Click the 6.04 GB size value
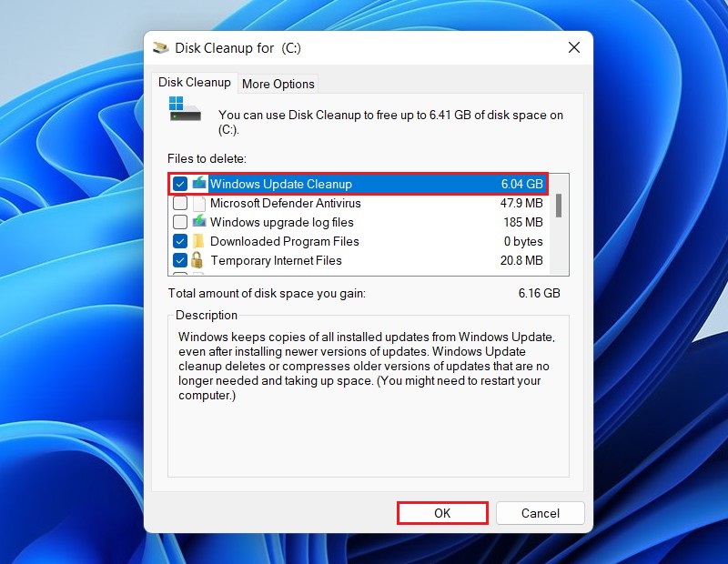Screen dimensions: 728x564 pos(521,184)
